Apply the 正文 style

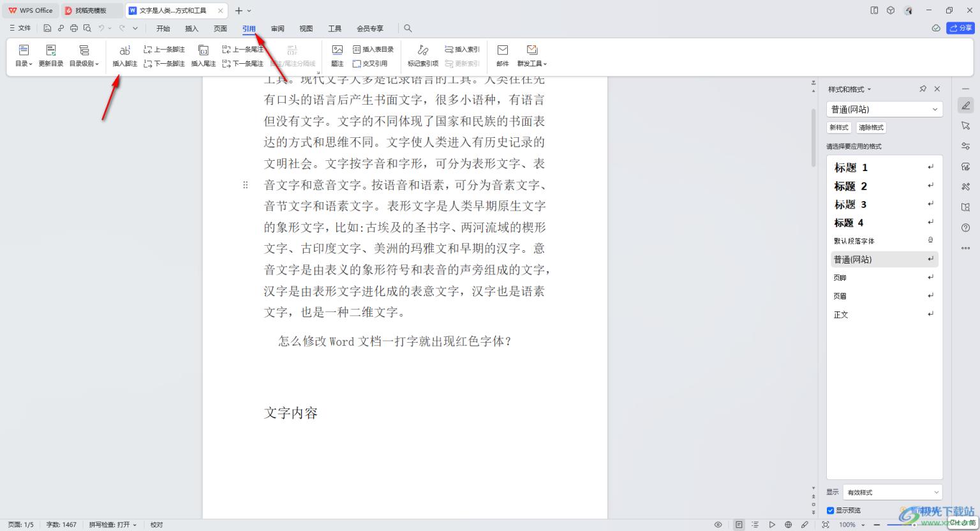[884, 314]
